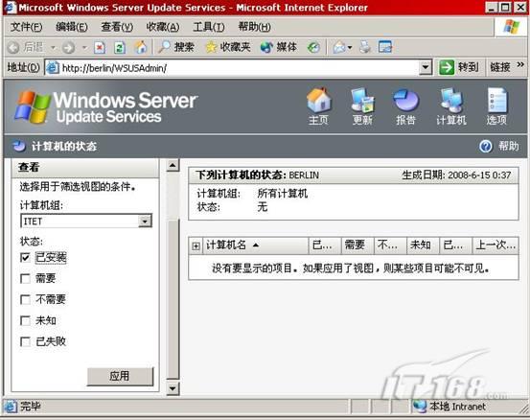Click the 帮助 help question icon
The image size is (530, 420).
click(485, 147)
